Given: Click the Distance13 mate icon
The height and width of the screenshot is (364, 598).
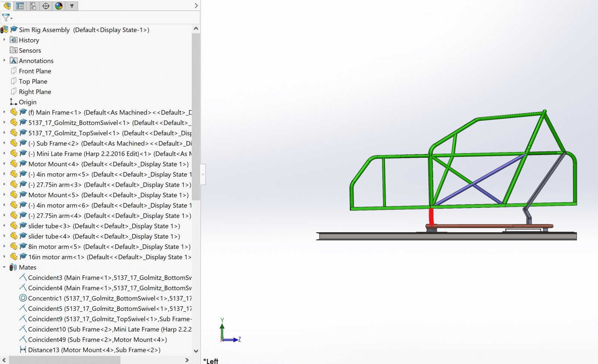Looking at the screenshot, I should tap(23, 349).
